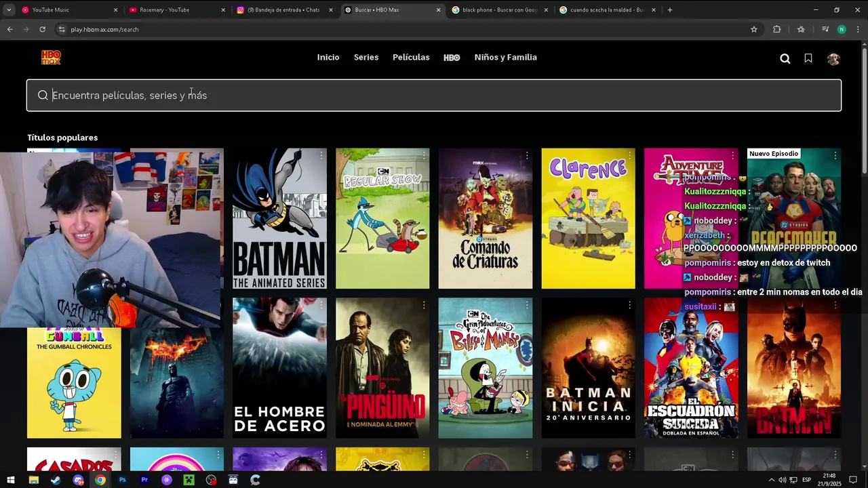The width and height of the screenshot is (868, 488).
Task: Go back with the browser back arrow
Action: [x=9, y=29]
